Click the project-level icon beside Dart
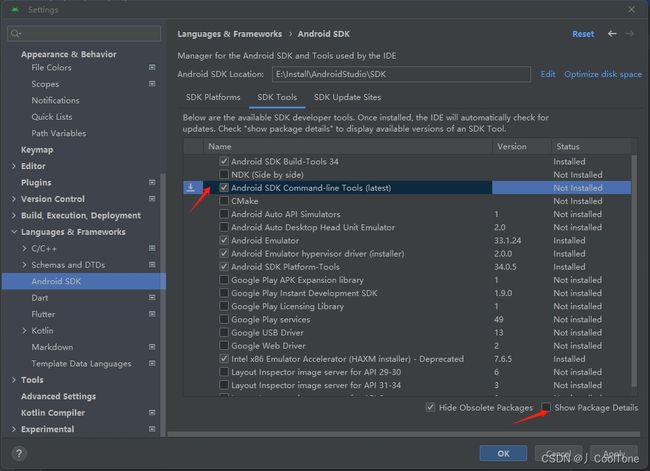The height and width of the screenshot is (471, 650). (152, 298)
